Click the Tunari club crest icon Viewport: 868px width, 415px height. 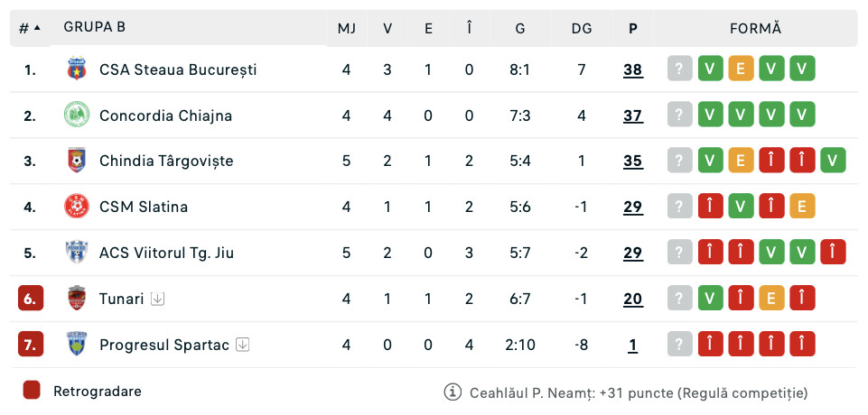(x=77, y=299)
